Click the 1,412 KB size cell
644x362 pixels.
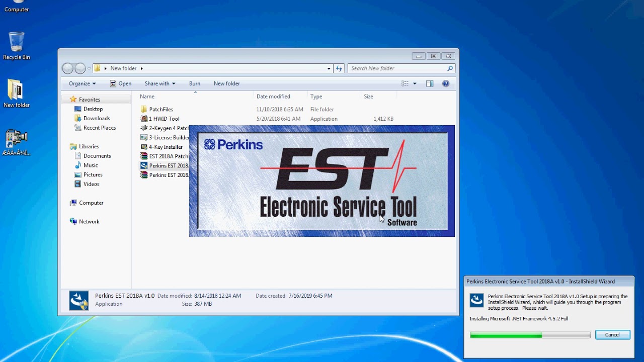pyautogui.click(x=383, y=119)
